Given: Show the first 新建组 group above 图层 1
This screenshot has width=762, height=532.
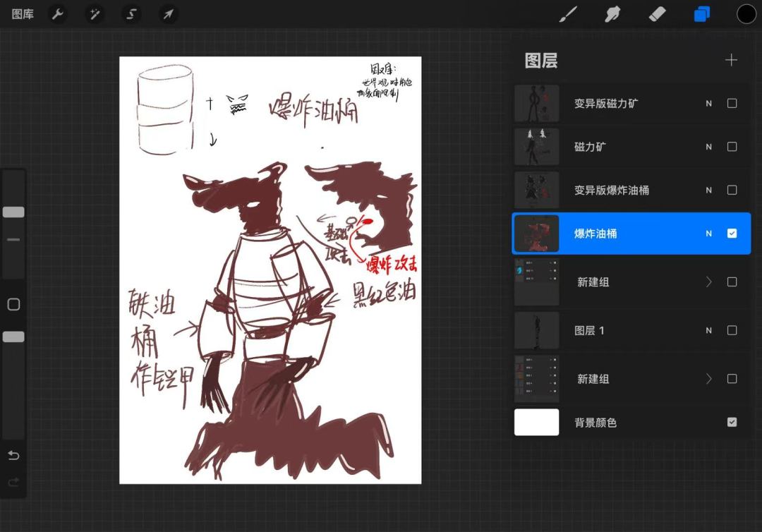Looking at the screenshot, I should pyautogui.click(x=732, y=282).
